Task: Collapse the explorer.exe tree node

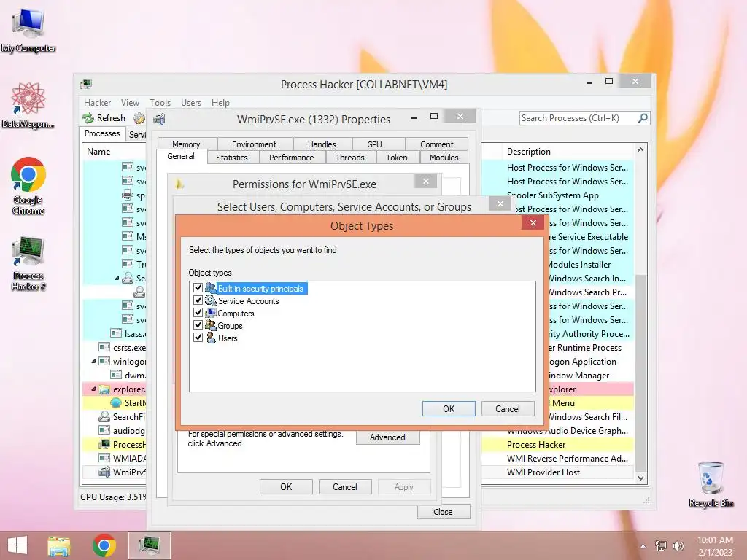Action: tap(93, 389)
